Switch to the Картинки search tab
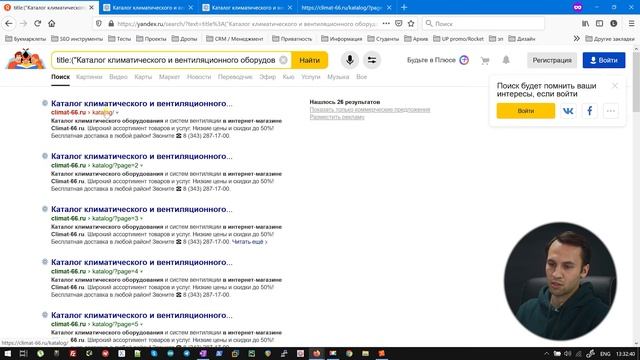This screenshot has width=640, height=360. 89,77
